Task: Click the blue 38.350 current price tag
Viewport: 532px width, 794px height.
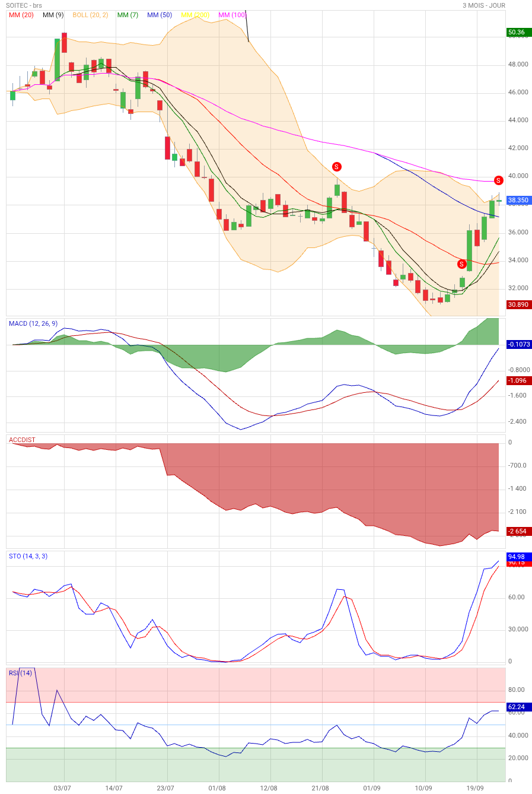Action: (x=518, y=201)
